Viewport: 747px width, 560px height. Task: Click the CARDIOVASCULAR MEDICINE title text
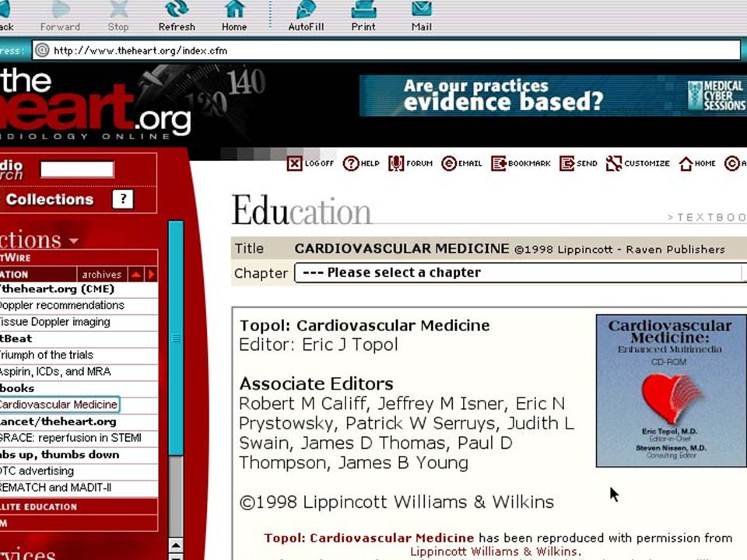point(402,249)
